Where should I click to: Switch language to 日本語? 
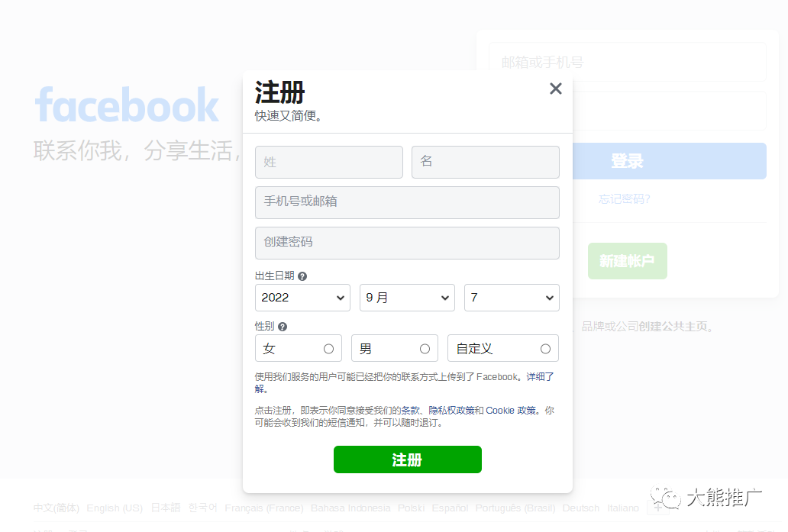pos(166,508)
